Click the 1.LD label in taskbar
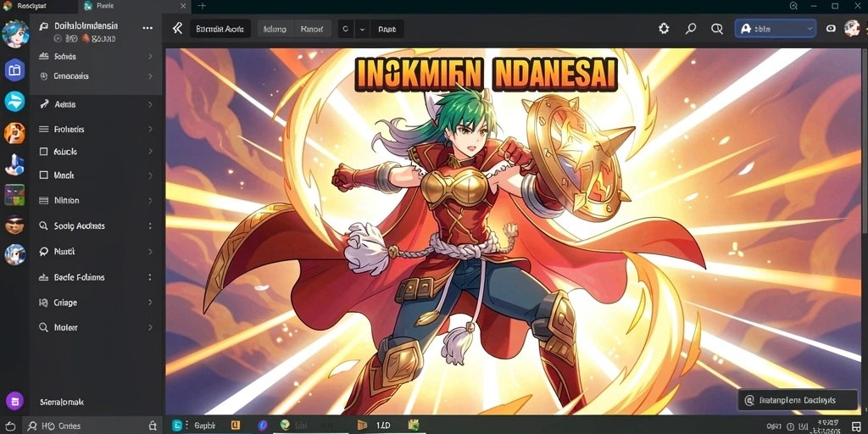 [383, 426]
